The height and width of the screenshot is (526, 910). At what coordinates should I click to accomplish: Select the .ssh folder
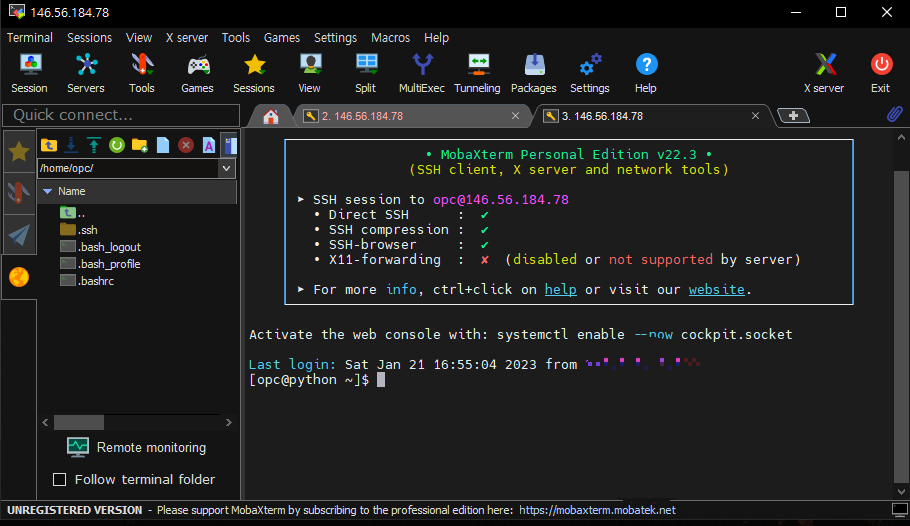[x=79, y=230]
